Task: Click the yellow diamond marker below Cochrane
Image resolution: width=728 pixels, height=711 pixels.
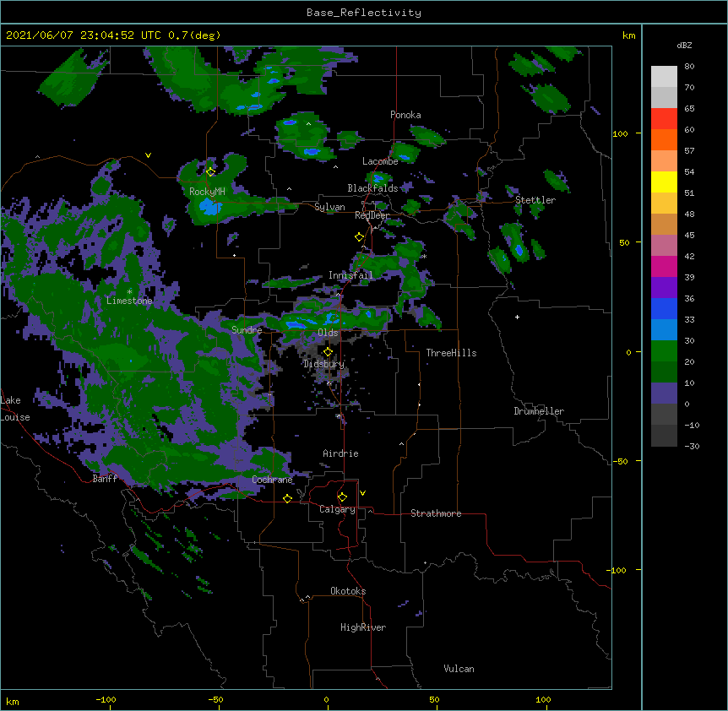Action: 287,498
